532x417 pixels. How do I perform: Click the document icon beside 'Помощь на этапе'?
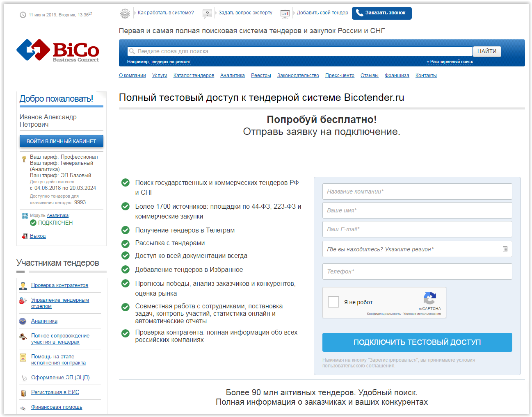click(x=23, y=358)
